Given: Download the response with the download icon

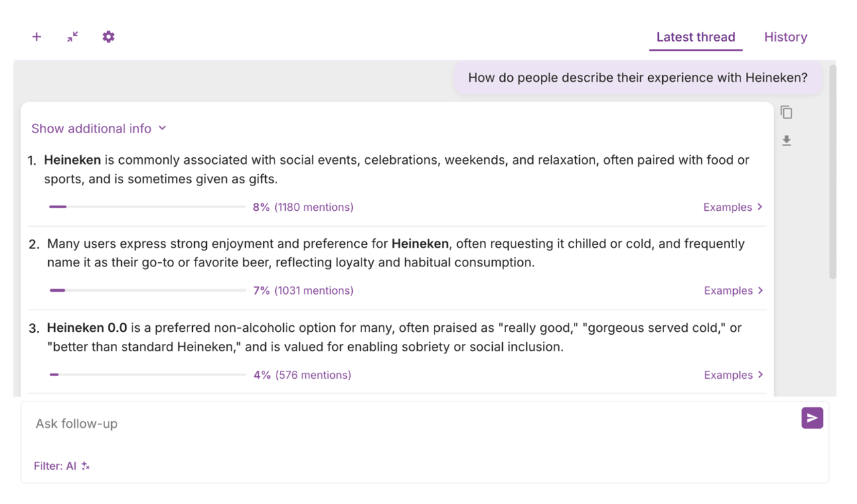Looking at the screenshot, I should 787,141.
